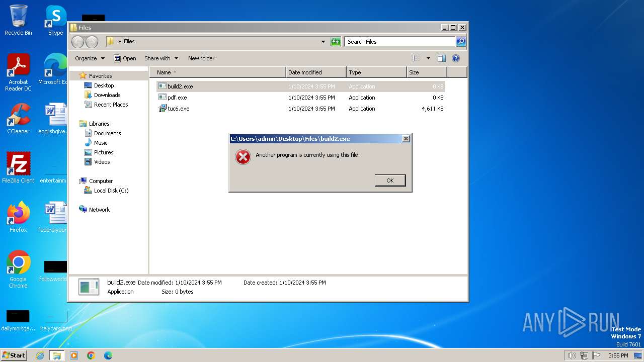This screenshot has width=644, height=362.
Task: Close the build2.exe error dialog
Action: [x=406, y=139]
